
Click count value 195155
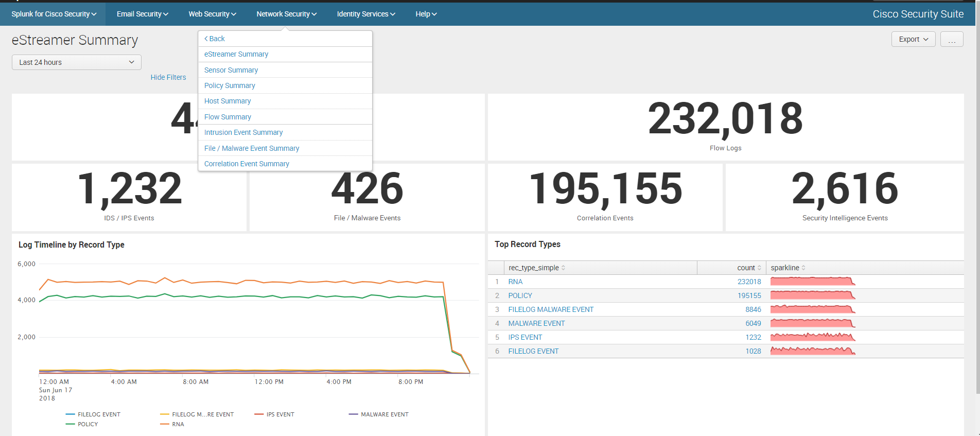749,295
